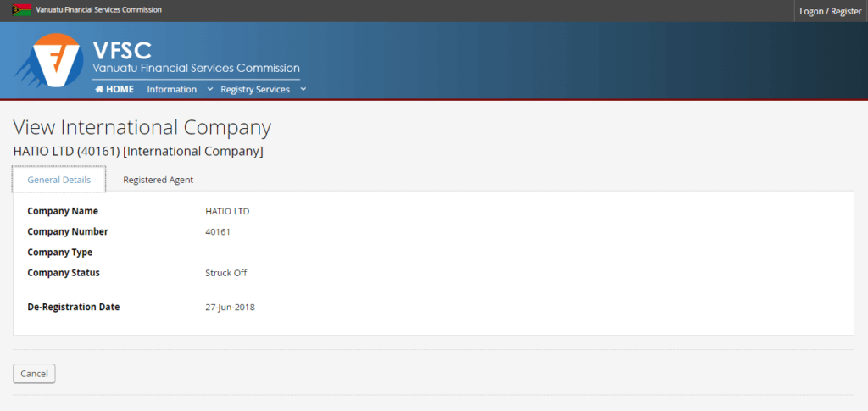Screen dimensions: 868x411
Task: Select the Struck Off status value
Action: pyautogui.click(x=225, y=273)
